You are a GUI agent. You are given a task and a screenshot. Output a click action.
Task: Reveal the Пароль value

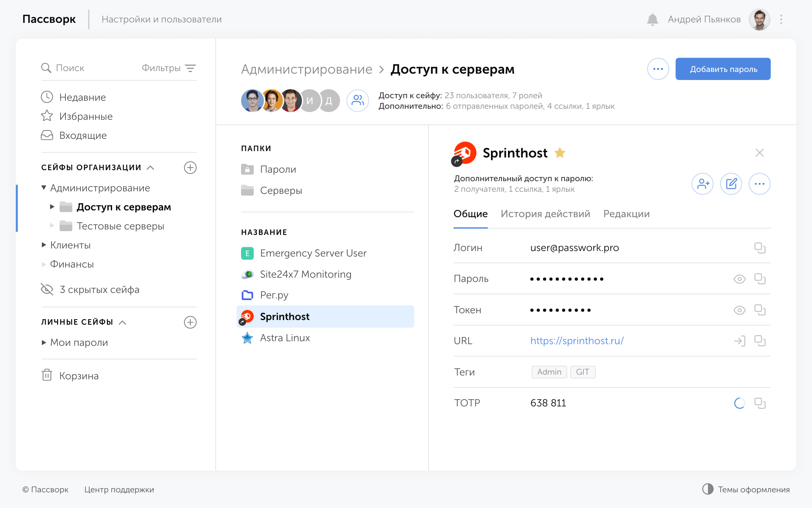pyautogui.click(x=739, y=279)
